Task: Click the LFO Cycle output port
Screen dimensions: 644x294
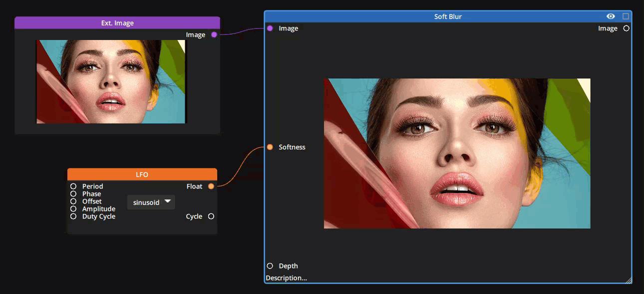Action: coord(211,216)
